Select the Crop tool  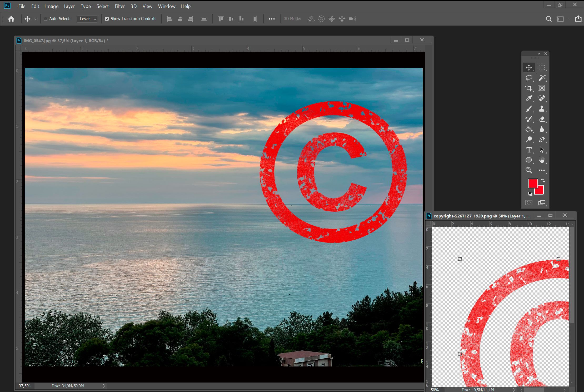coord(529,88)
